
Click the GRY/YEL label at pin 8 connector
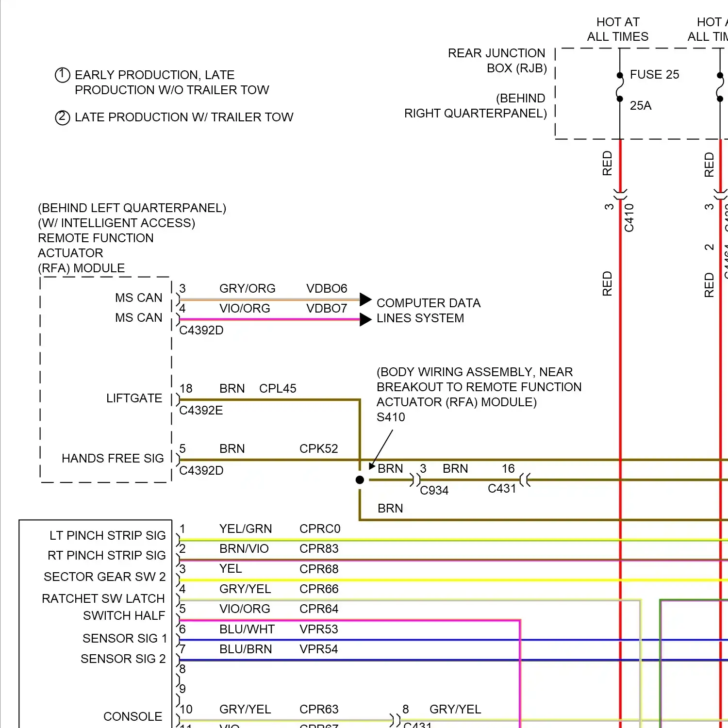455,709
